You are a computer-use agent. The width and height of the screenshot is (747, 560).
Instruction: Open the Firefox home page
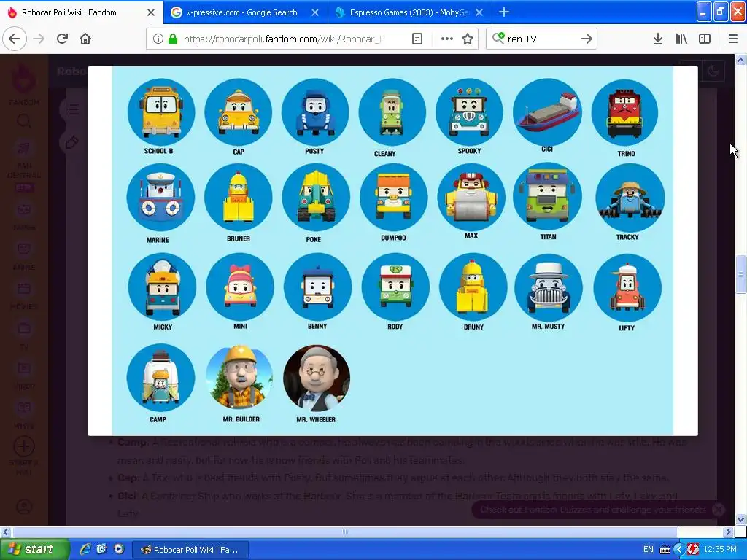85,39
